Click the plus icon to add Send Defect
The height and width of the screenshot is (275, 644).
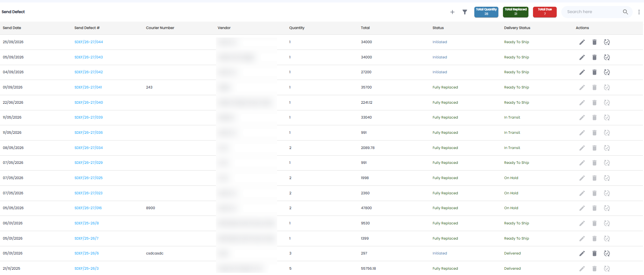(x=452, y=12)
